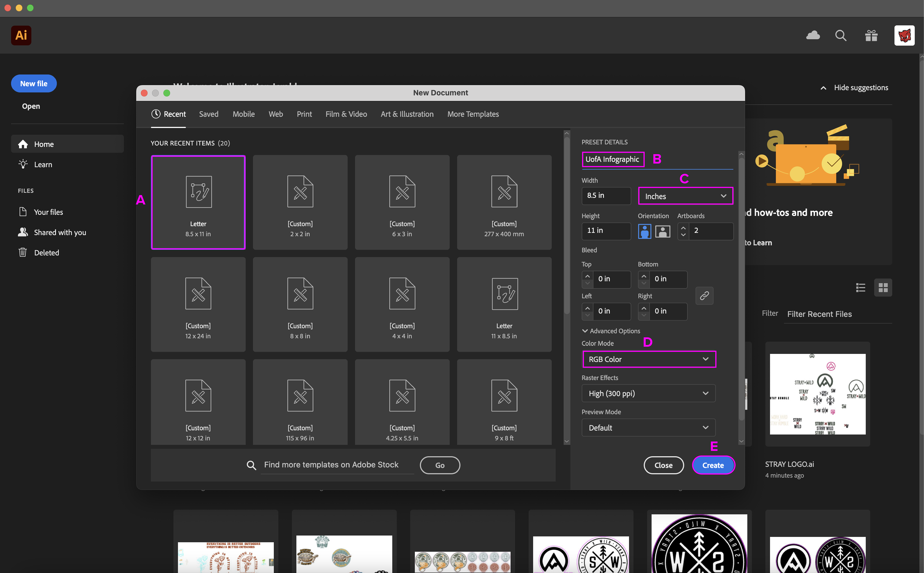This screenshot has width=924, height=573.
Task: Click the link bleed values chain icon
Action: (x=704, y=296)
